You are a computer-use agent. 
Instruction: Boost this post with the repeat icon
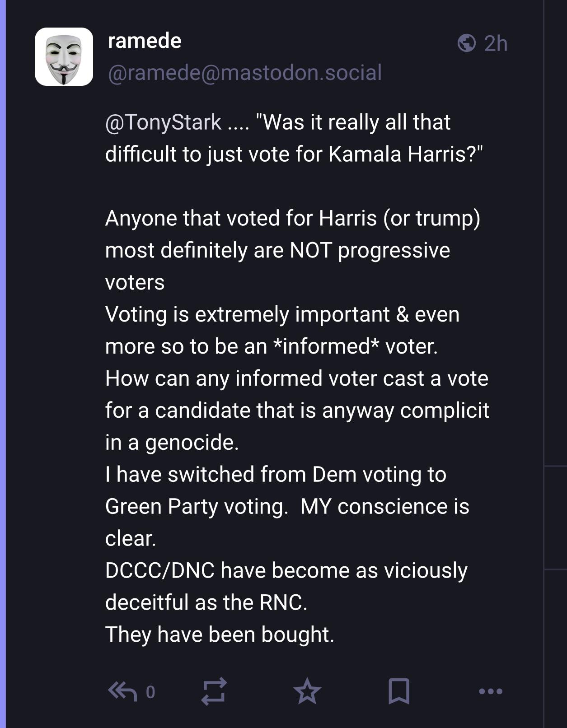(x=213, y=691)
